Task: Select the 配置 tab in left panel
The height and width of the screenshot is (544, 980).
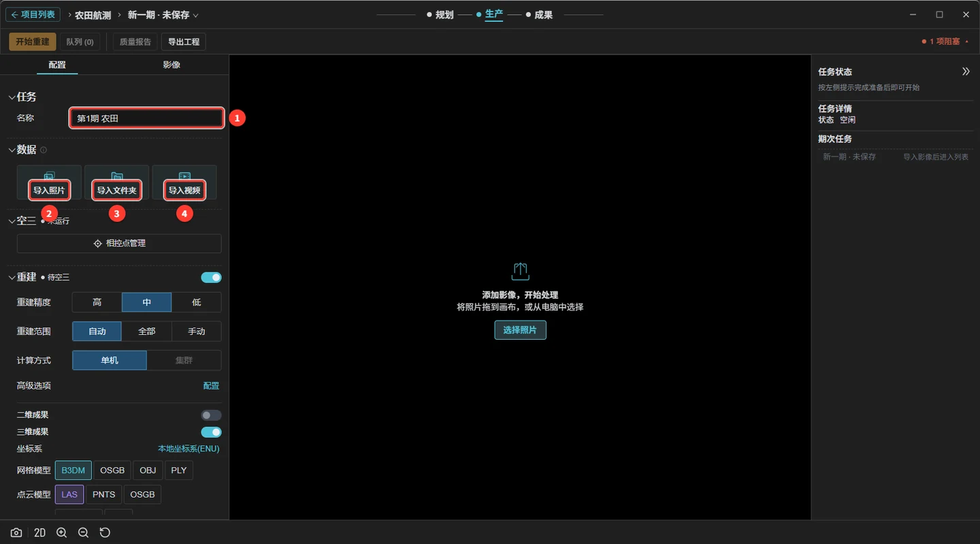Action: point(57,65)
